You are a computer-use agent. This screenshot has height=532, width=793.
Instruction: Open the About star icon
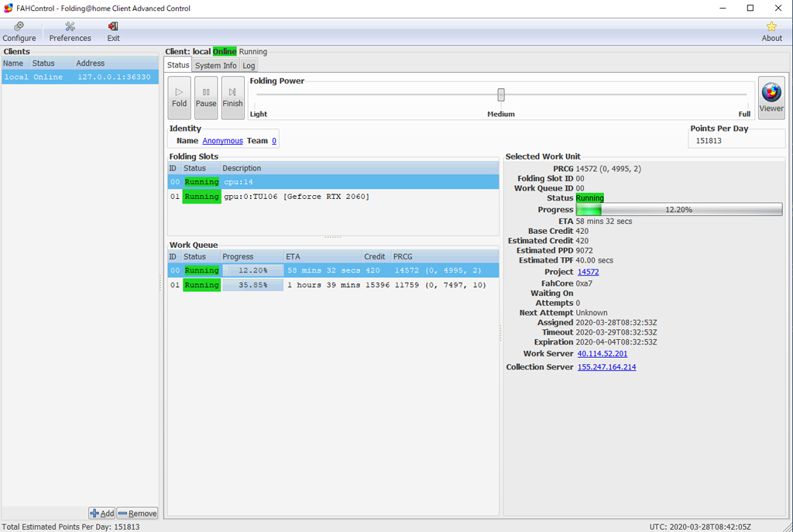(771, 32)
